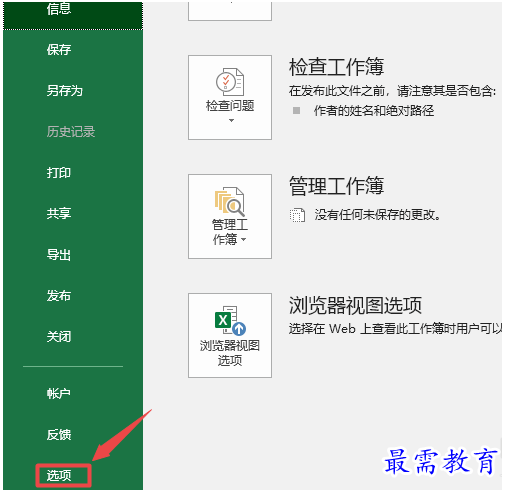Image resolution: width=506 pixels, height=493 pixels.
Task: Expand the 管理工作簿 button dropdown arrow
Action: point(244,240)
